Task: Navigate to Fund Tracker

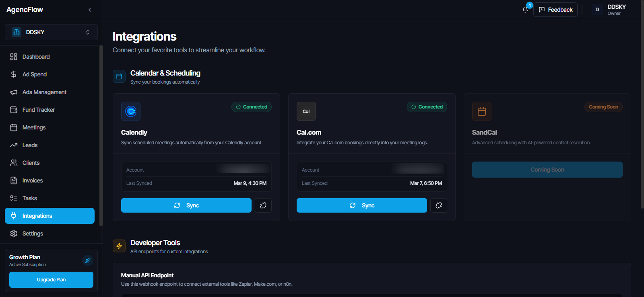Action: click(50, 110)
